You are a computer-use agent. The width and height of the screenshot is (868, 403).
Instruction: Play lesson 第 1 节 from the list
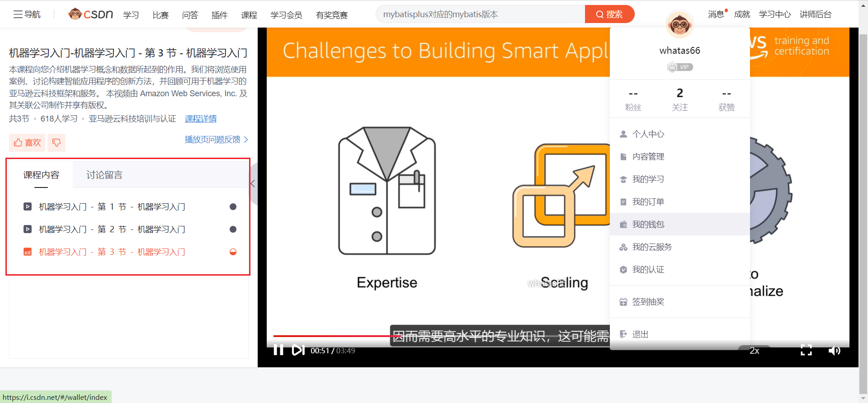coord(112,207)
